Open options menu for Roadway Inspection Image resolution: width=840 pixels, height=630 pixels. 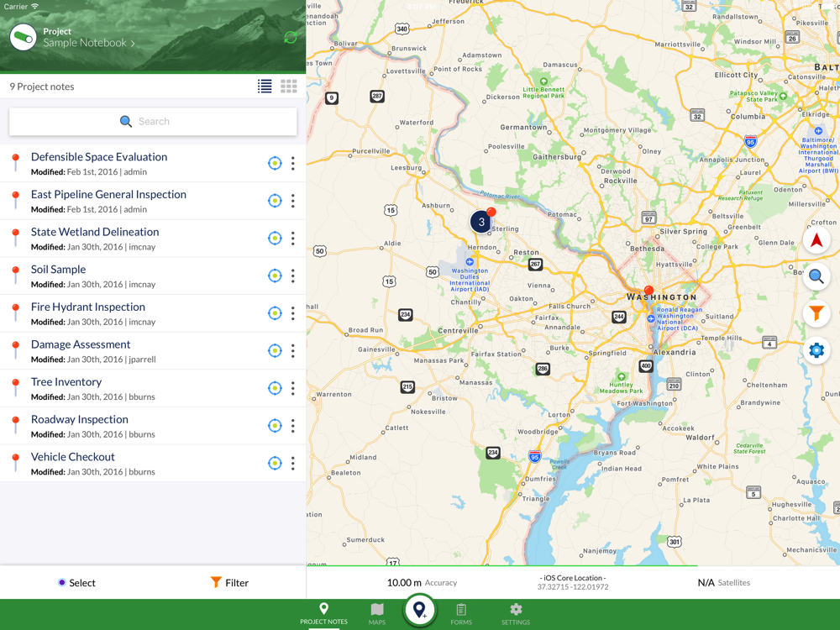point(293,426)
